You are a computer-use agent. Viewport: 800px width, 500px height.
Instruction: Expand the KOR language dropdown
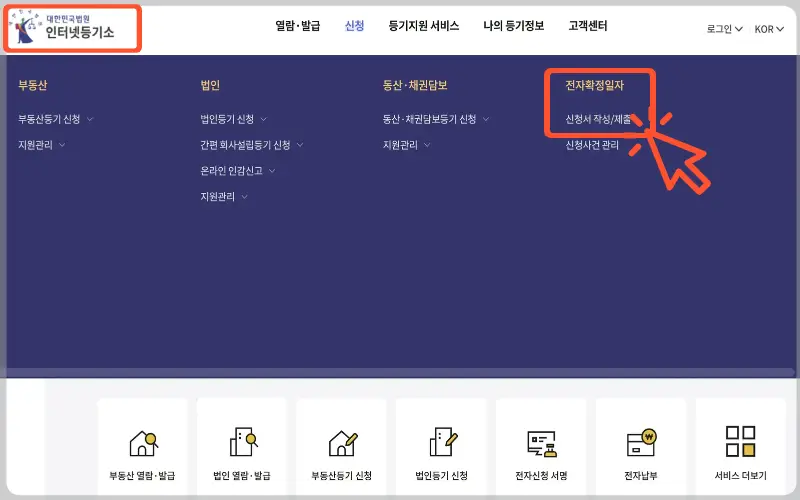pos(769,29)
